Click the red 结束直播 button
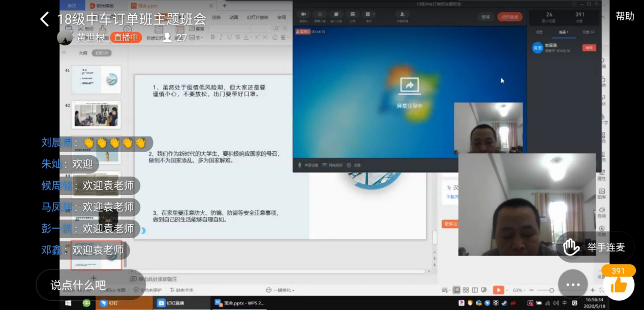This screenshot has width=644, height=310. (x=509, y=17)
